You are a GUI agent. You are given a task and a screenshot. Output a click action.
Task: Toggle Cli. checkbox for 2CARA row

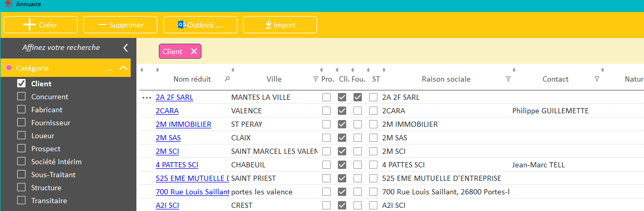342,111
